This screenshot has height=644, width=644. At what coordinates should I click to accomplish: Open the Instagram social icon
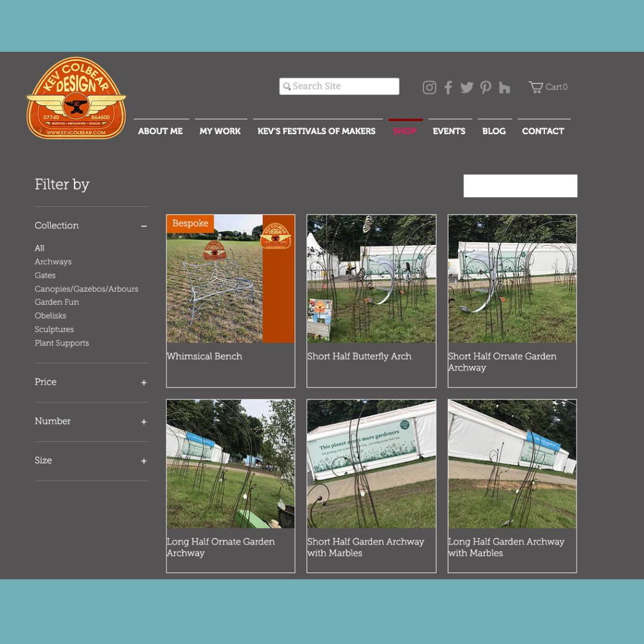[x=429, y=87]
